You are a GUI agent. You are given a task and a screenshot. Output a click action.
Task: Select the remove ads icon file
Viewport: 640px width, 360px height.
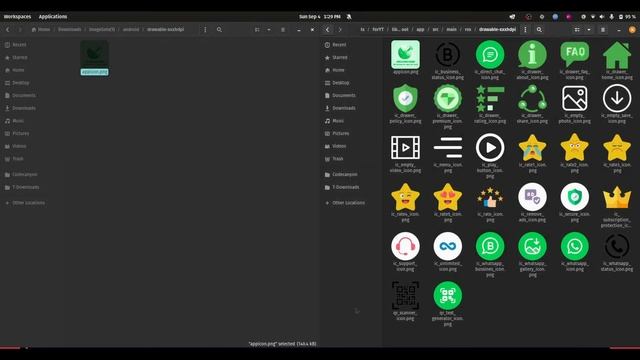tap(532, 197)
